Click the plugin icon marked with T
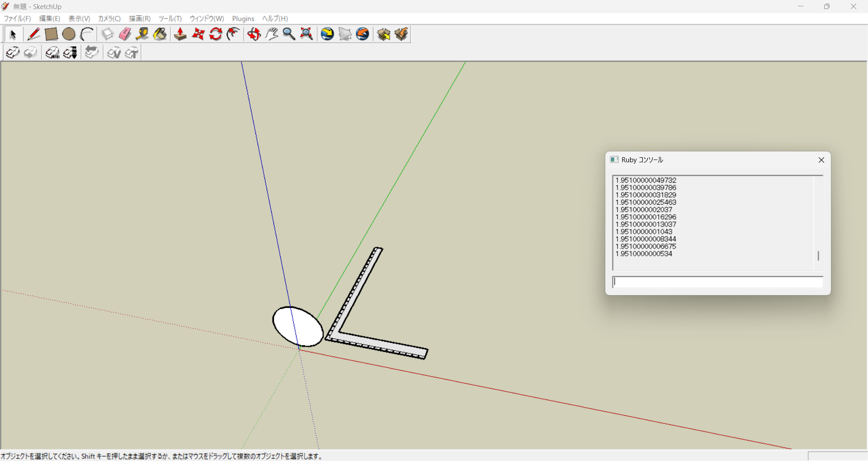 (x=131, y=53)
